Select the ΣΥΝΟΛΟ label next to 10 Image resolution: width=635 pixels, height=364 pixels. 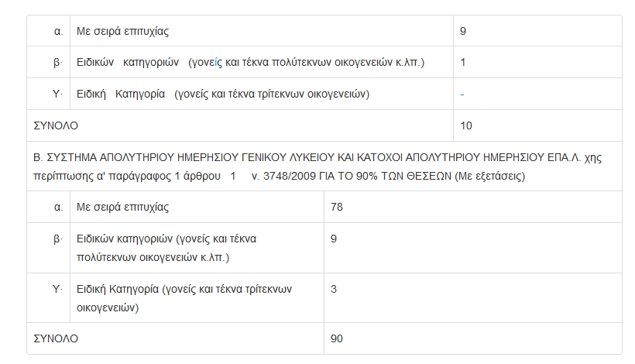point(56,125)
